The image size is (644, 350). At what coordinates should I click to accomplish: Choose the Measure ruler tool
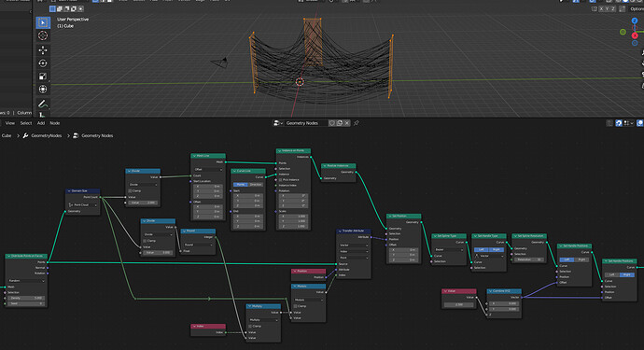pos(43,115)
